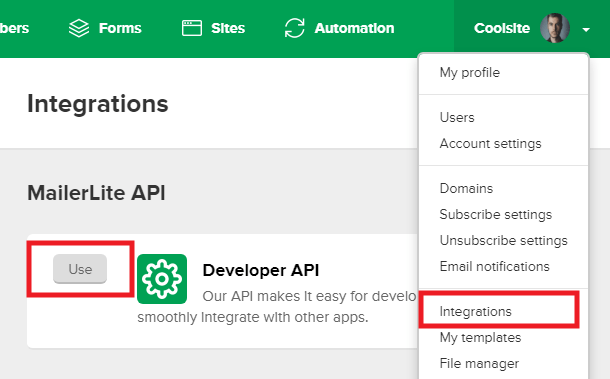Select Subscribe settings menu item
This screenshot has height=379, width=610.
496,214
